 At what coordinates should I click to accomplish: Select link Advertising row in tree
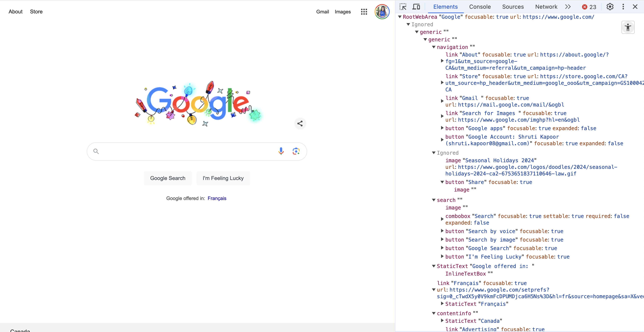(495, 329)
